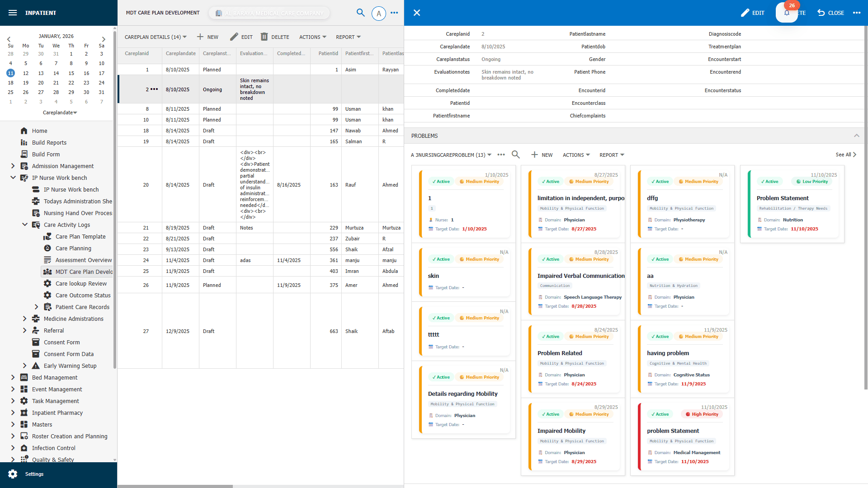Click the overflow ellipsis in detail panel header
The height and width of the screenshot is (488, 868).
coord(857,13)
